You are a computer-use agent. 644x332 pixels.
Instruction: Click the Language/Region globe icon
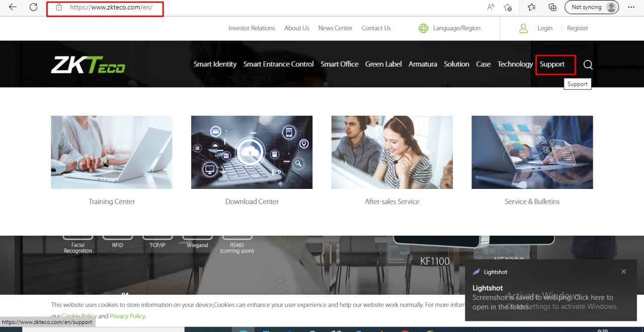(423, 28)
